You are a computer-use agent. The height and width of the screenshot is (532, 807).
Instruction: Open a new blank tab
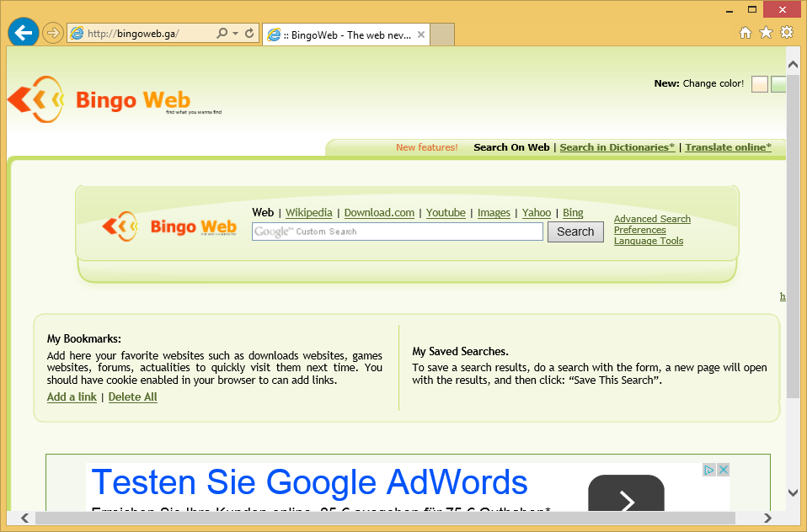[x=442, y=35]
